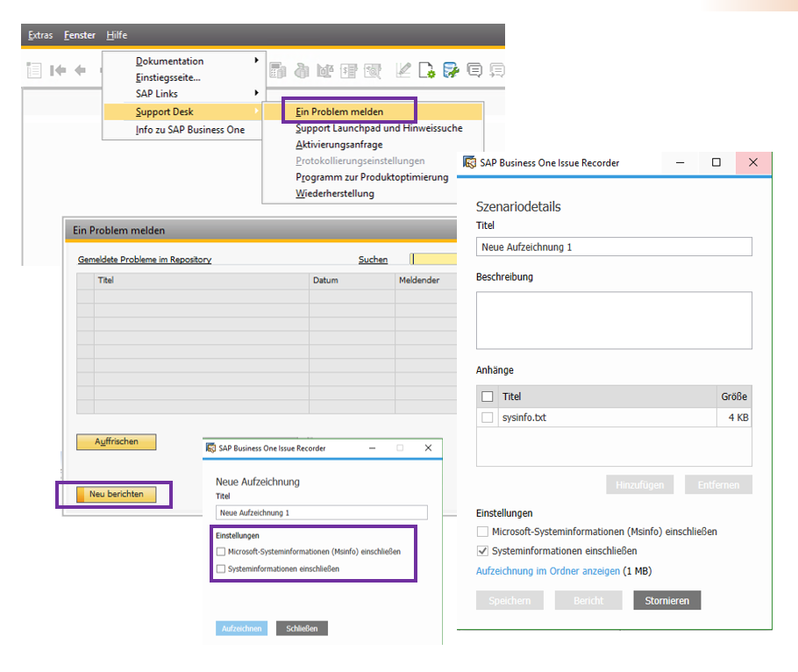Click the database wrench toolbar icon
Viewport: 798px width, 672px height.
click(451, 70)
